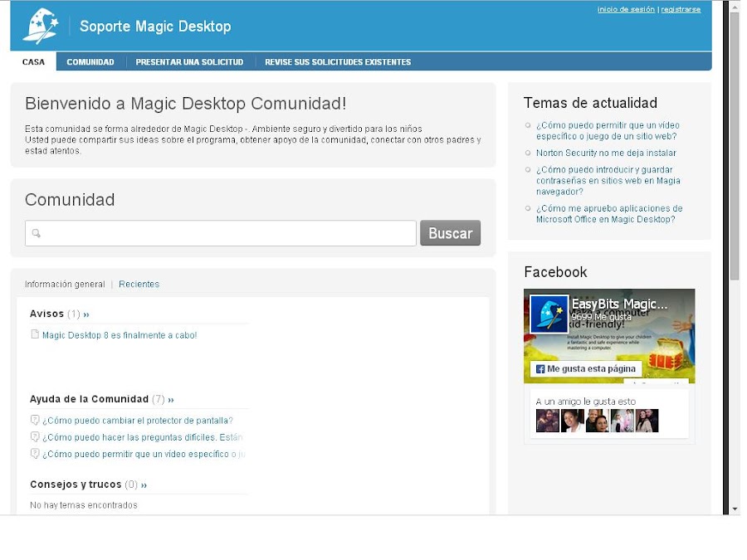Click the EasyBits Magic Facebook page avatar
The height and width of the screenshot is (560, 747).
pos(549,314)
